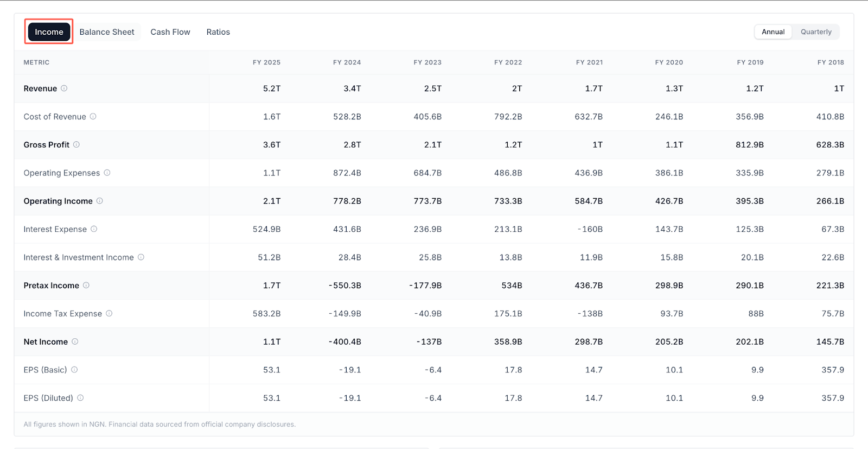Click the Interest & Investment Income info icon

pyautogui.click(x=141, y=257)
